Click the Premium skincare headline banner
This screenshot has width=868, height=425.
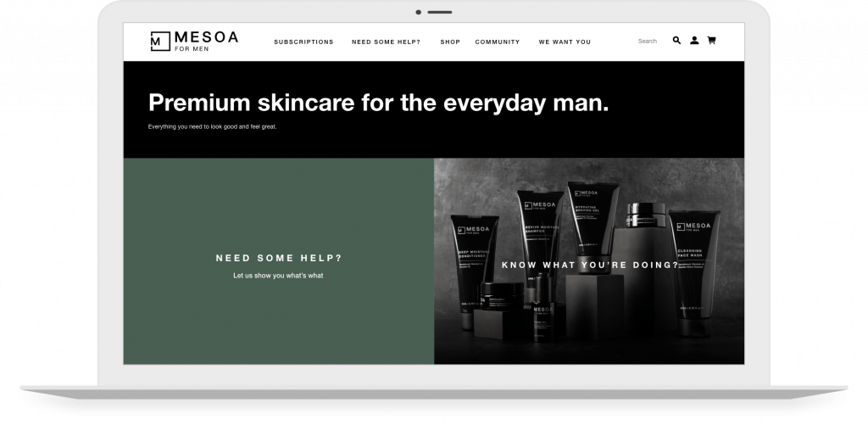click(433, 109)
